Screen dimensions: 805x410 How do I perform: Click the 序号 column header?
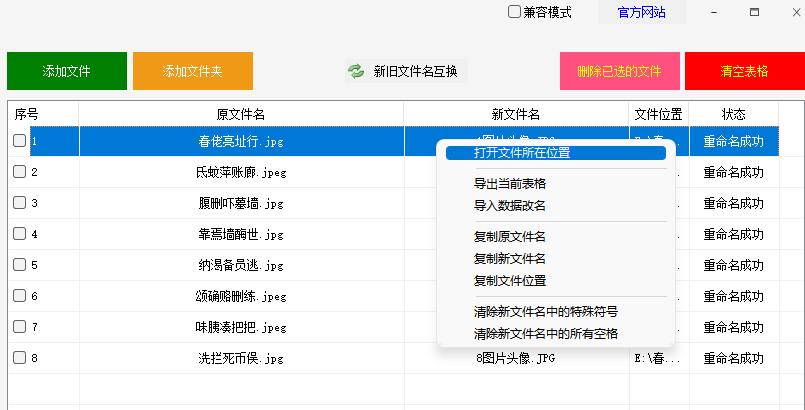point(43,114)
